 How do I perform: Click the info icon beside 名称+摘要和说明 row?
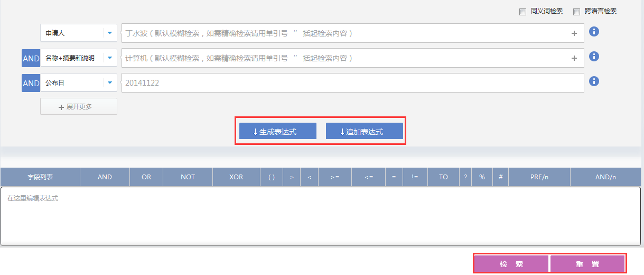[x=594, y=57]
